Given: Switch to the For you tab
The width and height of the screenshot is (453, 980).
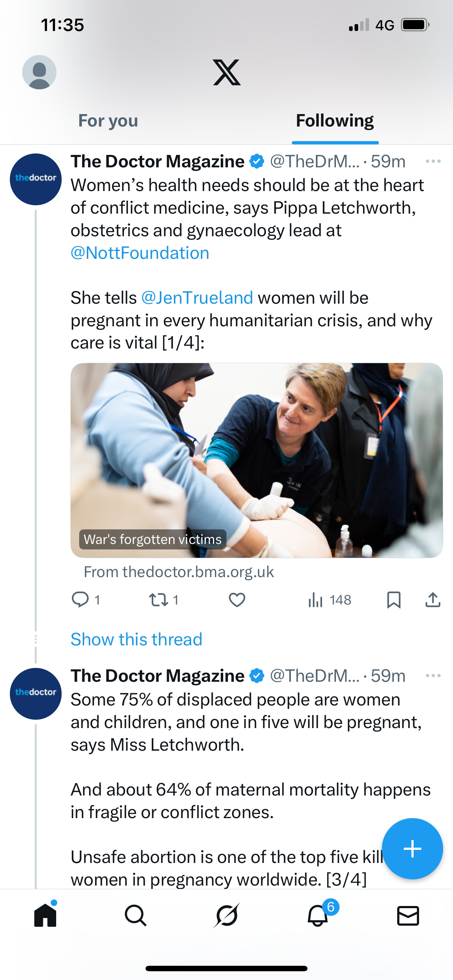Looking at the screenshot, I should pos(108,121).
